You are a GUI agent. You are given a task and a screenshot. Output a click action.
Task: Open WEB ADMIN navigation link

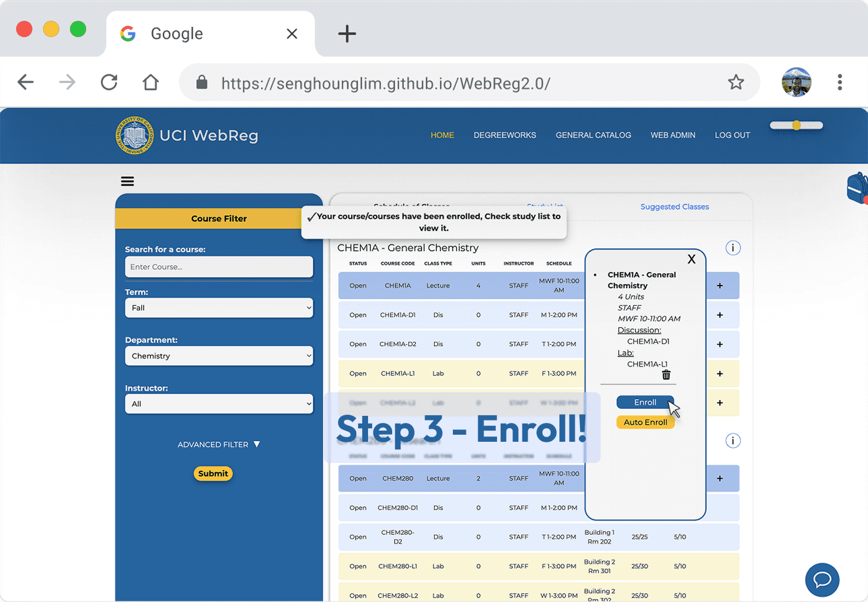coord(673,135)
